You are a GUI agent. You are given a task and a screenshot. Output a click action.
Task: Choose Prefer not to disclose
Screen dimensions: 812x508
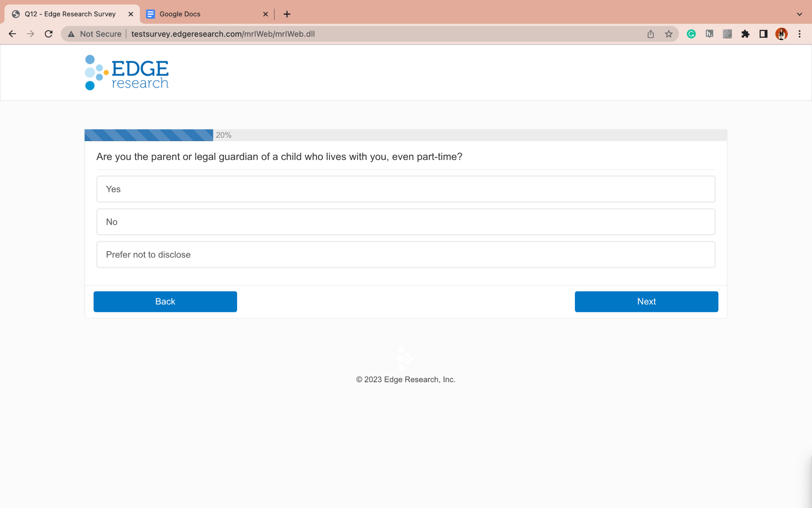tap(406, 255)
